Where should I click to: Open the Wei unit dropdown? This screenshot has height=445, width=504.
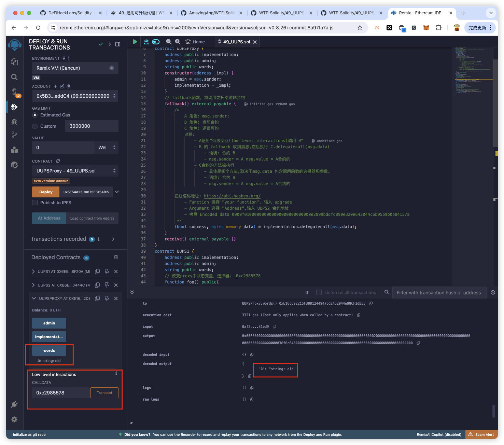(107, 148)
